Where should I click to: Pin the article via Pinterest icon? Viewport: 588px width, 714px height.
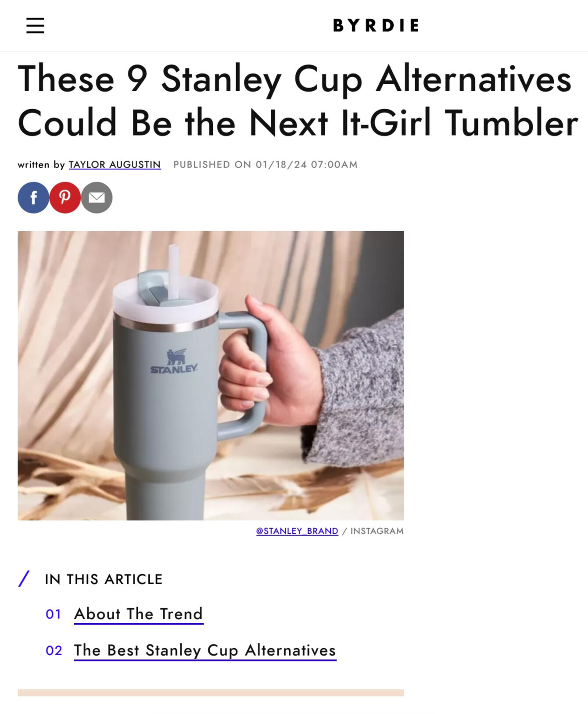coord(65,198)
